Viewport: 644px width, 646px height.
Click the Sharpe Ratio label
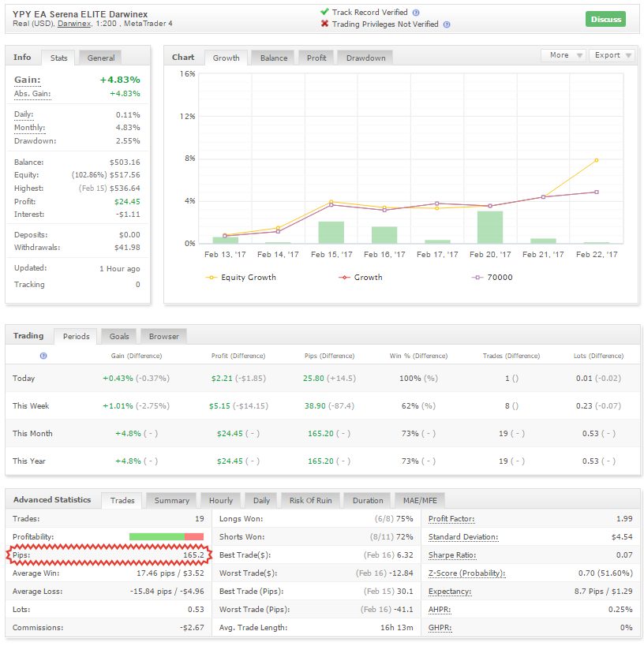pos(452,555)
